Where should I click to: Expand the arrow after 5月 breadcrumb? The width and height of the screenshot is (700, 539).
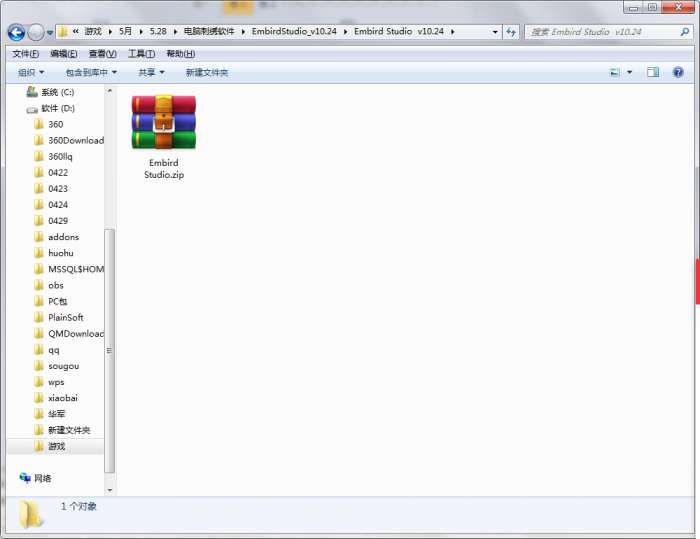pos(141,32)
